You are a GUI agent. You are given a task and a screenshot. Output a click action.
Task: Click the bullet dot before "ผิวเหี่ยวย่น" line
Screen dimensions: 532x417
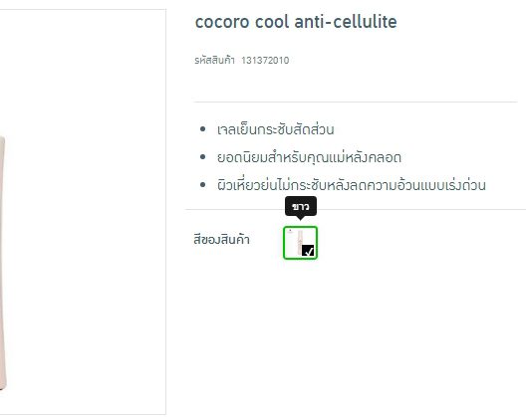(203, 185)
